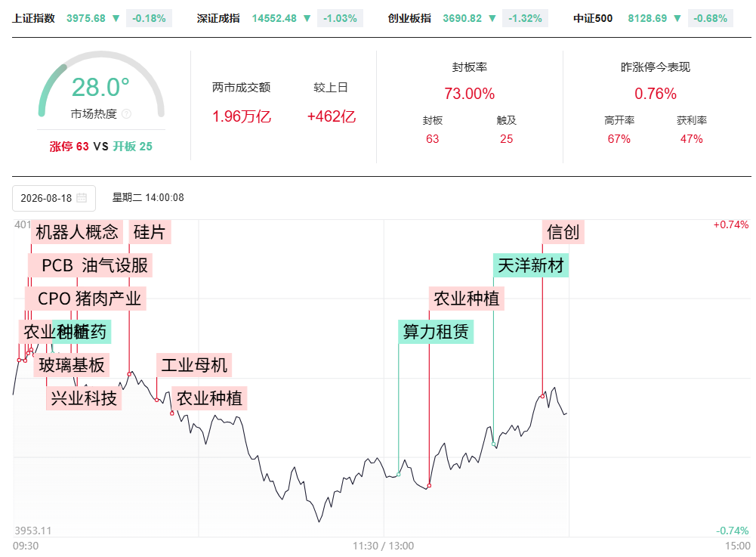Click the 天洋新材 green marker label
The image size is (756, 557).
point(531,265)
